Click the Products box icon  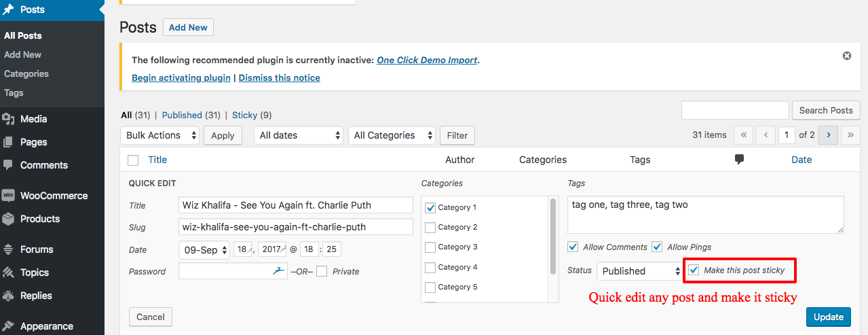(x=8, y=219)
